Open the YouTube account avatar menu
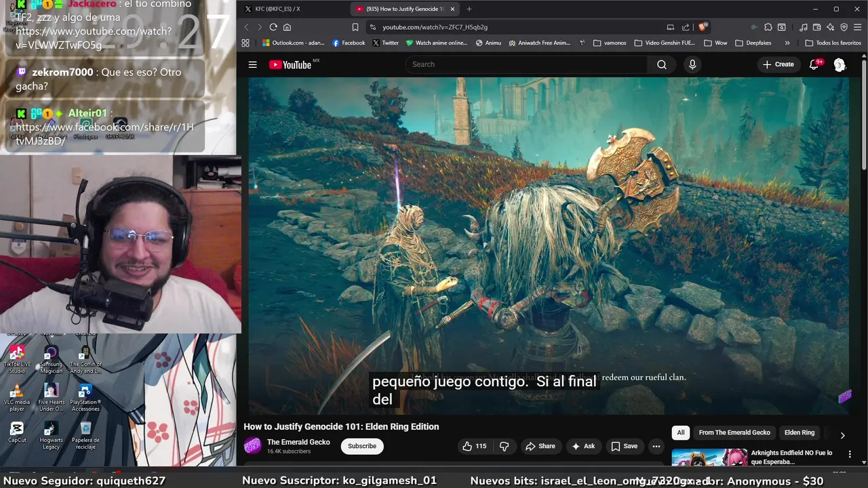 pyautogui.click(x=840, y=64)
